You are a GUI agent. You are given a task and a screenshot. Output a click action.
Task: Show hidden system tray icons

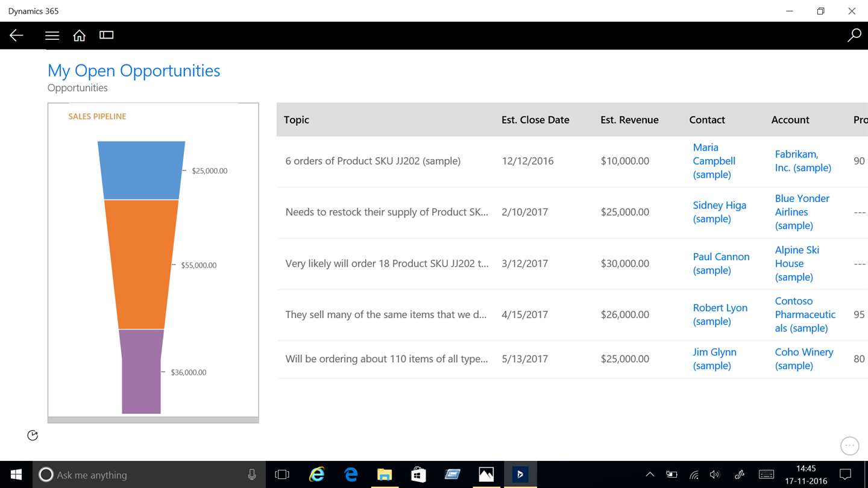pos(650,475)
